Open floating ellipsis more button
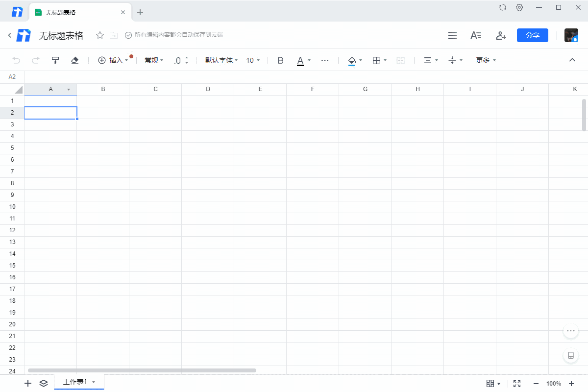The height and width of the screenshot is (392, 588). (x=571, y=331)
